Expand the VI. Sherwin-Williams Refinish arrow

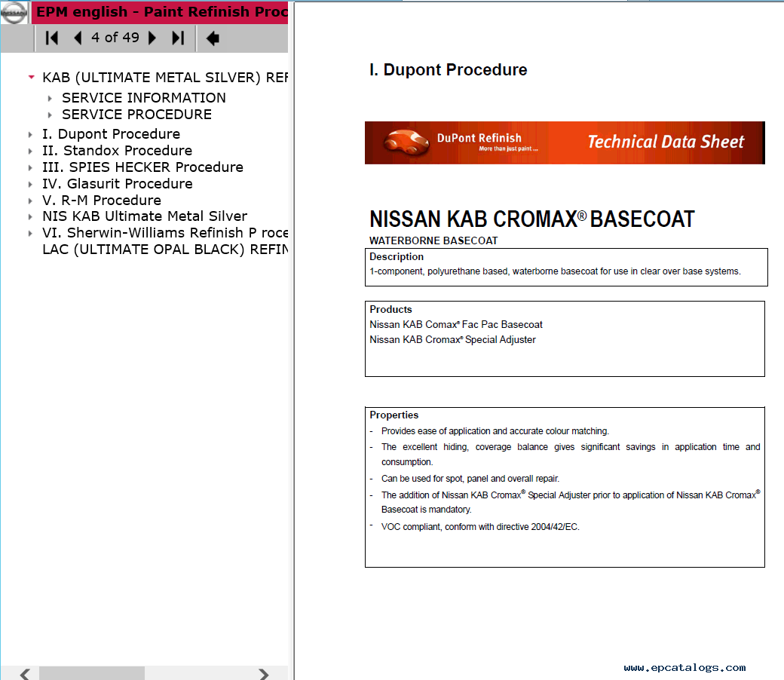coord(30,233)
